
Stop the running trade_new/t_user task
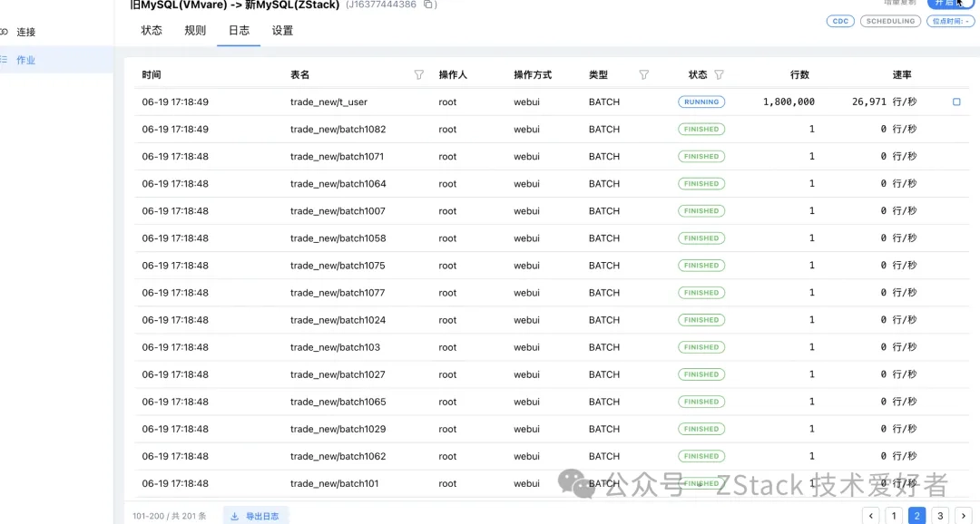956,102
